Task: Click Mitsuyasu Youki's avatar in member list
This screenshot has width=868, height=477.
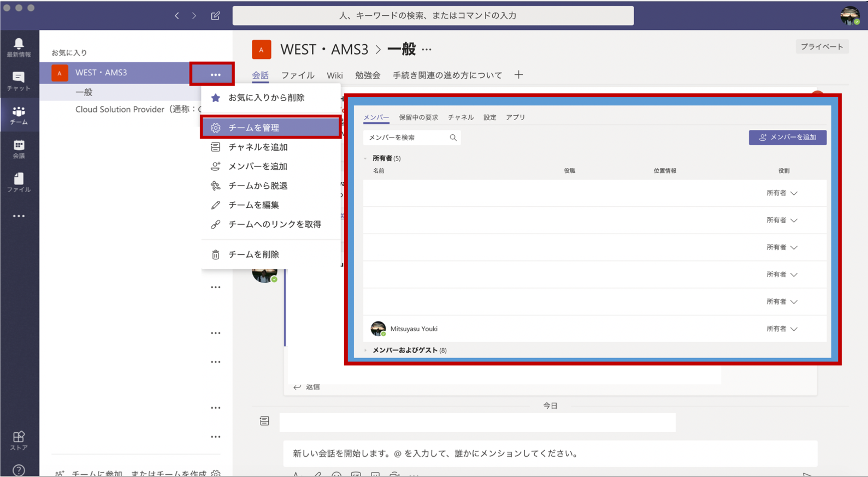Action: click(x=378, y=329)
